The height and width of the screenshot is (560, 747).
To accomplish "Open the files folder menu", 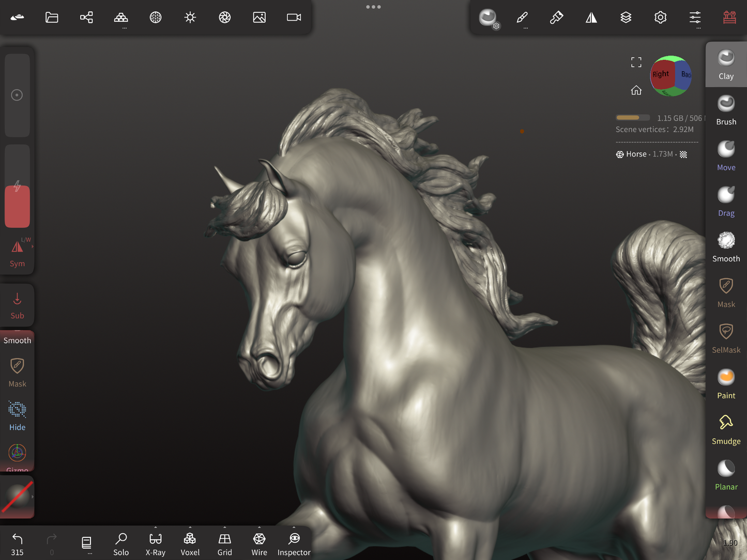I will pos(52,18).
